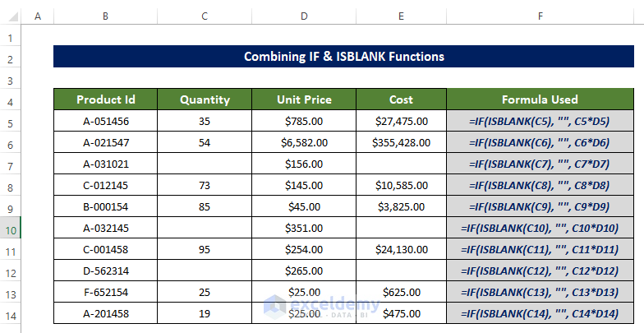The image size is (644, 333).
Task: Select column F header
Action: click(x=540, y=15)
